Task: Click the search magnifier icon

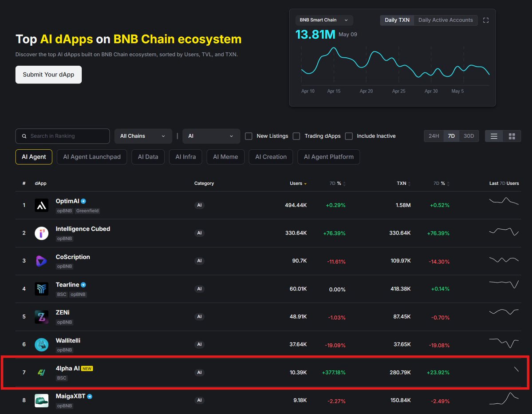Action: point(24,136)
